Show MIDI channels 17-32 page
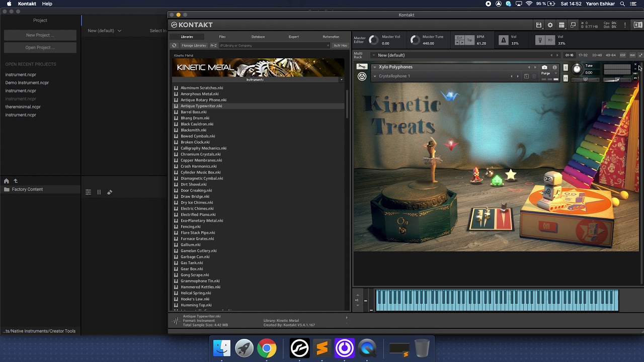 (583, 55)
